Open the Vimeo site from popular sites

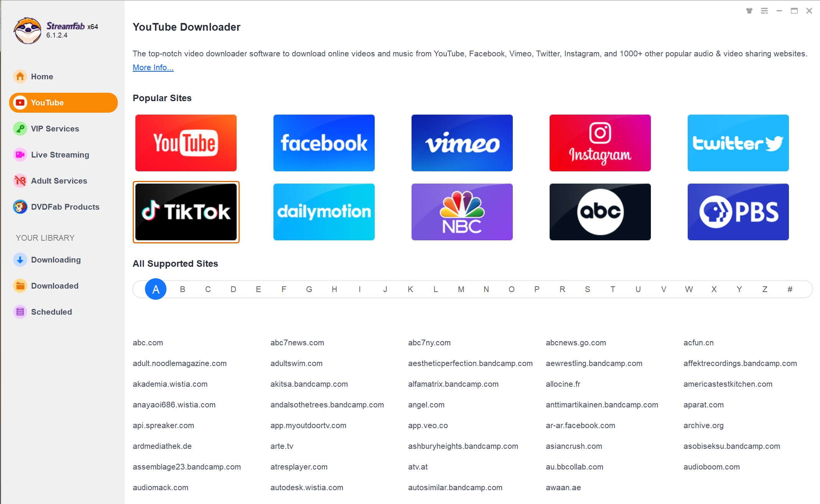tap(462, 143)
